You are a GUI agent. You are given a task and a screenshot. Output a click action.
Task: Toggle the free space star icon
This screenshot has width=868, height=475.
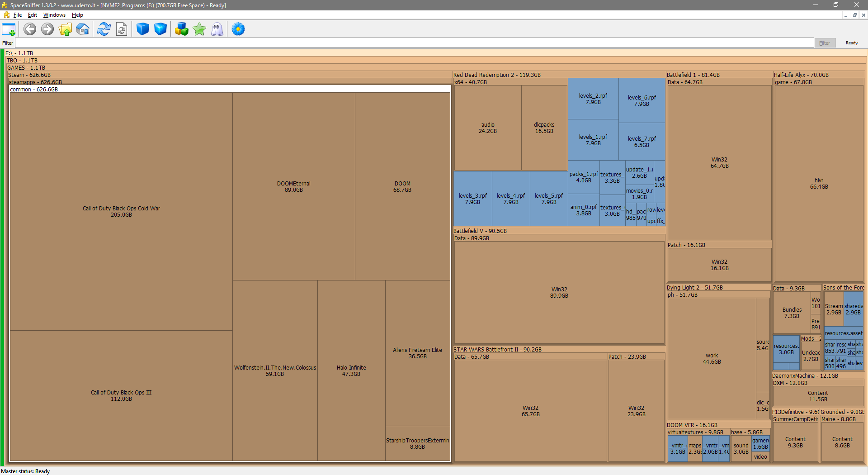click(199, 29)
